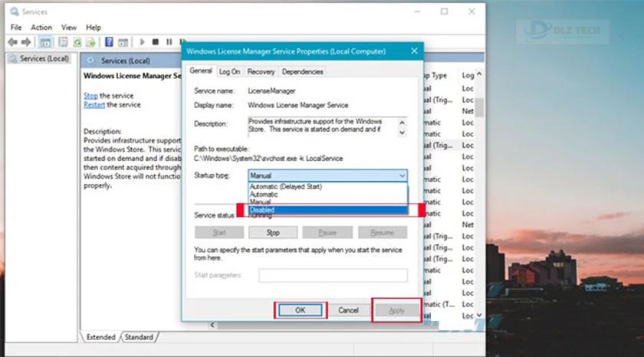Screen dimensions: 644x357
Task: Open the View menu
Action: (x=68, y=28)
